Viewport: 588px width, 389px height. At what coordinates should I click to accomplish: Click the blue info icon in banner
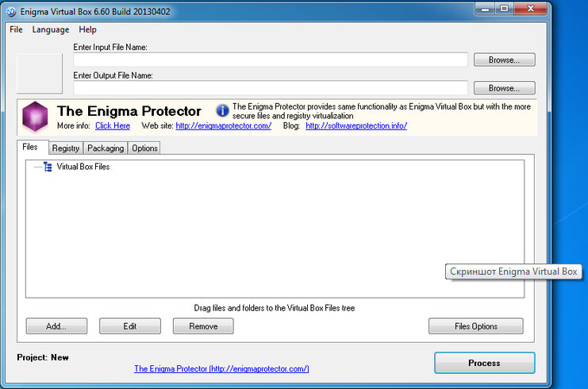click(222, 110)
